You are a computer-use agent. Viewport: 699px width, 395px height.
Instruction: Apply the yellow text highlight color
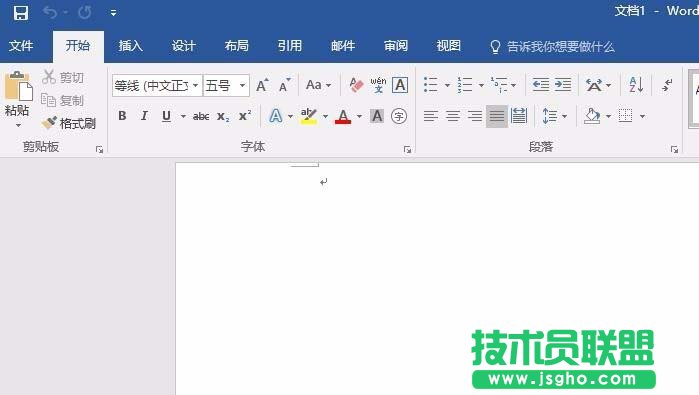(x=308, y=116)
